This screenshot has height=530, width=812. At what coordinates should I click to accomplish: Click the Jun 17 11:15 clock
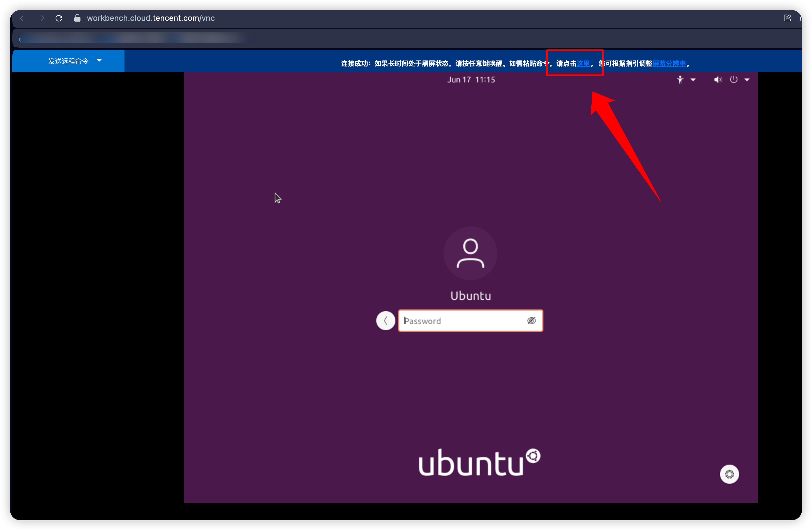click(471, 80)
